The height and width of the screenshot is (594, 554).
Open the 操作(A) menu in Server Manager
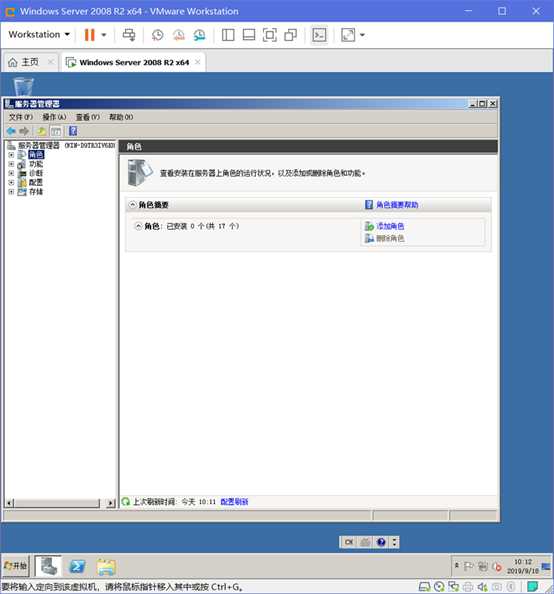point(54,117)
